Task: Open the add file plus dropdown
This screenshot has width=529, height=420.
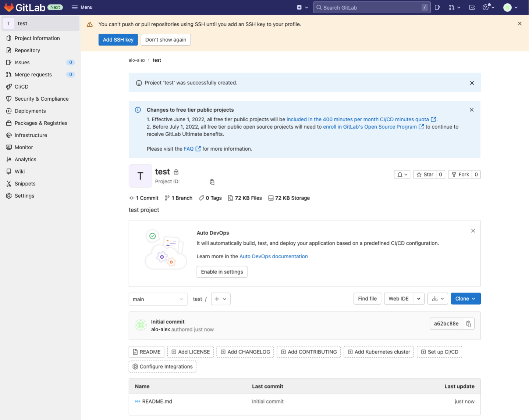Action: point(221,299)
